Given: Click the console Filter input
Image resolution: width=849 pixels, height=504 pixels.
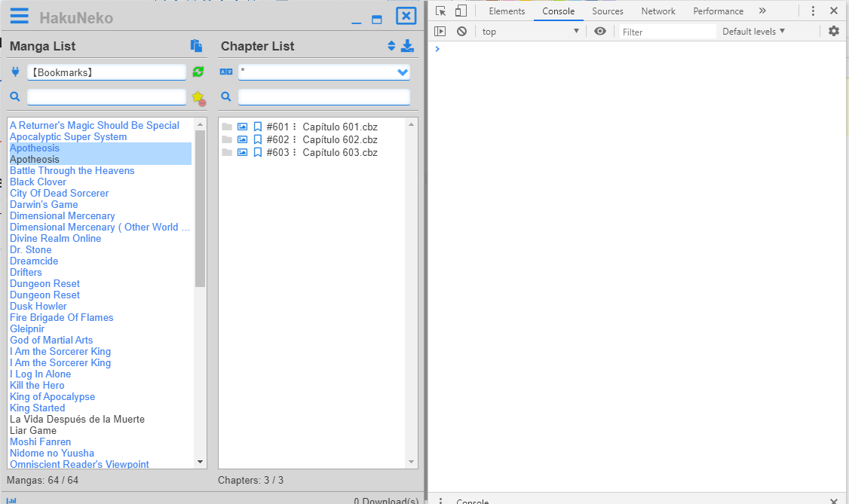Looking at the screenshot, I should [x=667, y=32].
